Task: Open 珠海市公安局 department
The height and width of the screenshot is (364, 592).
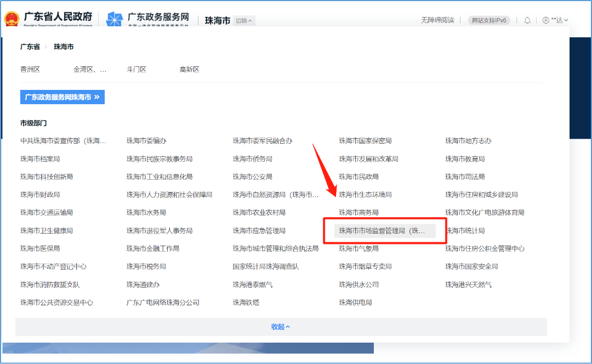Action: (x=252, y=177)
